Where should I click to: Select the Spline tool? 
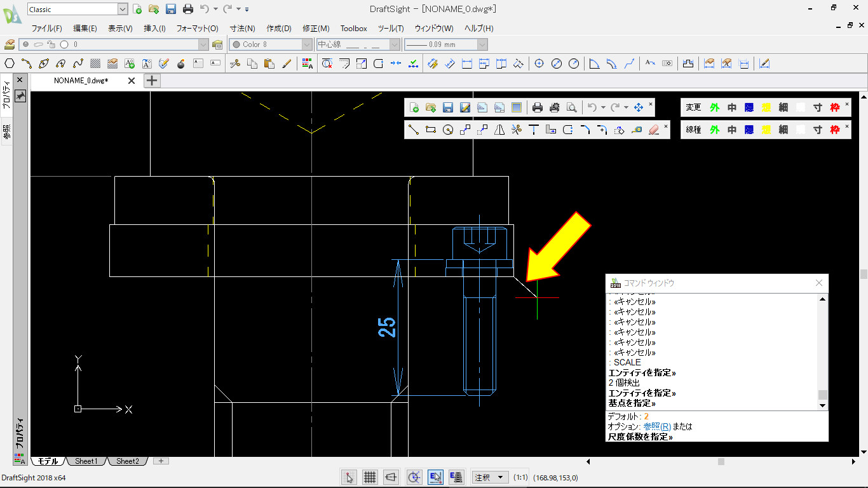tap(78, 64)
